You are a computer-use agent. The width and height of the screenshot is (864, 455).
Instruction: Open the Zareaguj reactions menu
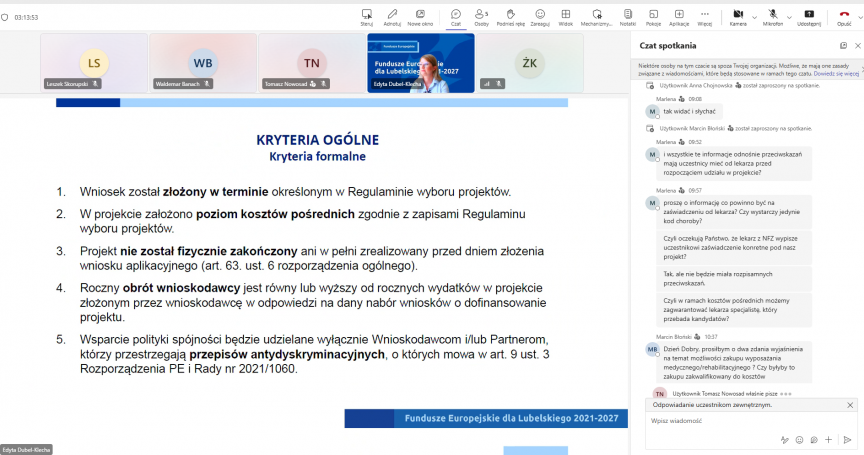540,17
